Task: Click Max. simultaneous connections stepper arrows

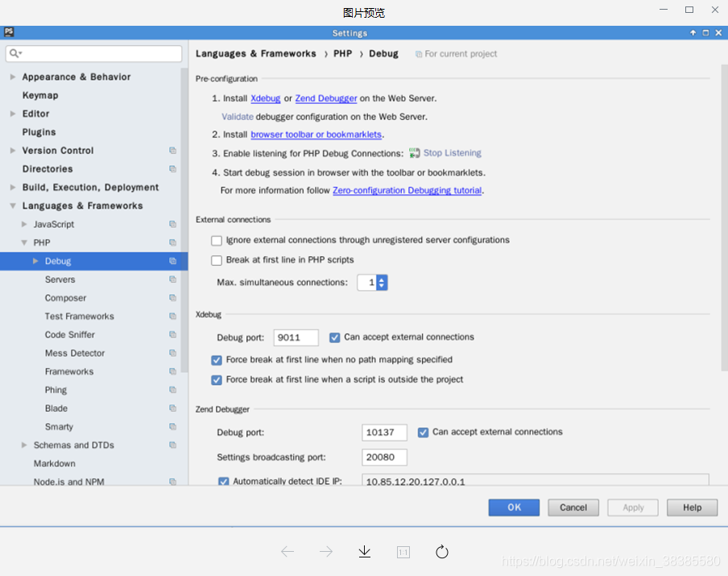Action: point(382,283)
